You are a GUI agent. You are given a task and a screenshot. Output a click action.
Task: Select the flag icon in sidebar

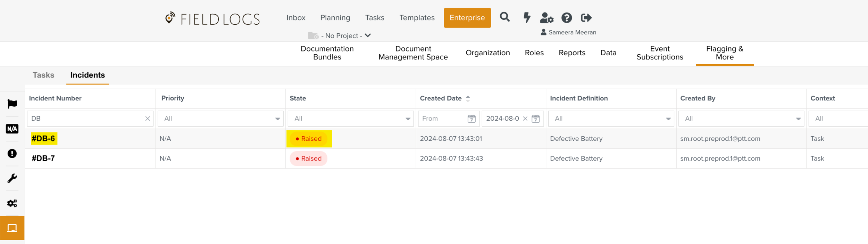pos(12,104)
